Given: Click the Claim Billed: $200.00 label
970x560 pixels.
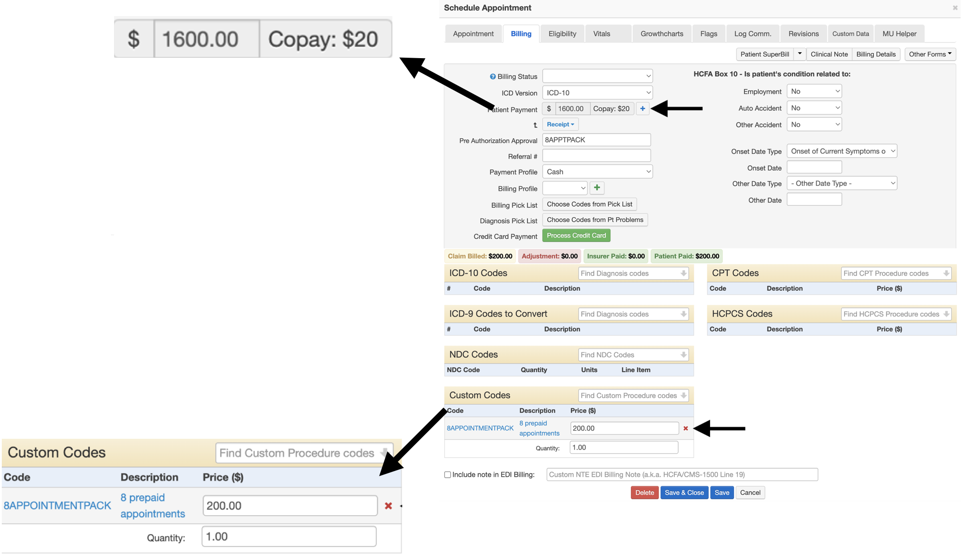Looking at the screenshot, I should coord(480,256).
